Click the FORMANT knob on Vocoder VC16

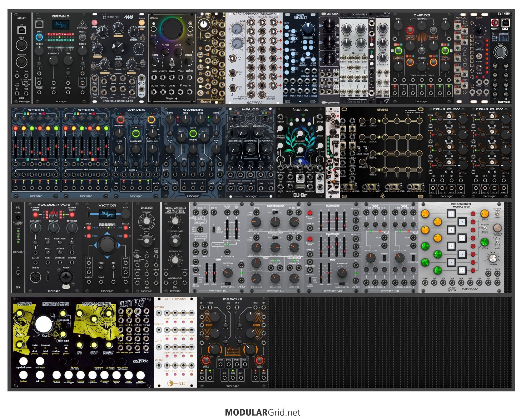coord(54,228)
